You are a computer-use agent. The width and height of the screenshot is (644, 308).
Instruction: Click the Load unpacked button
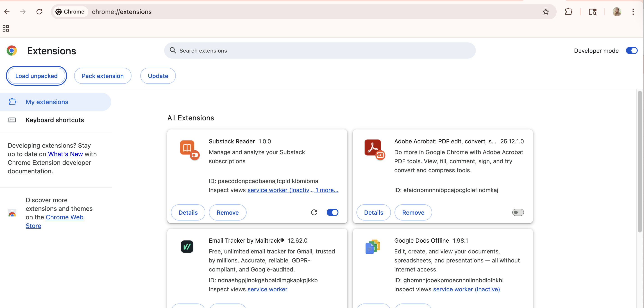[36, 76]
